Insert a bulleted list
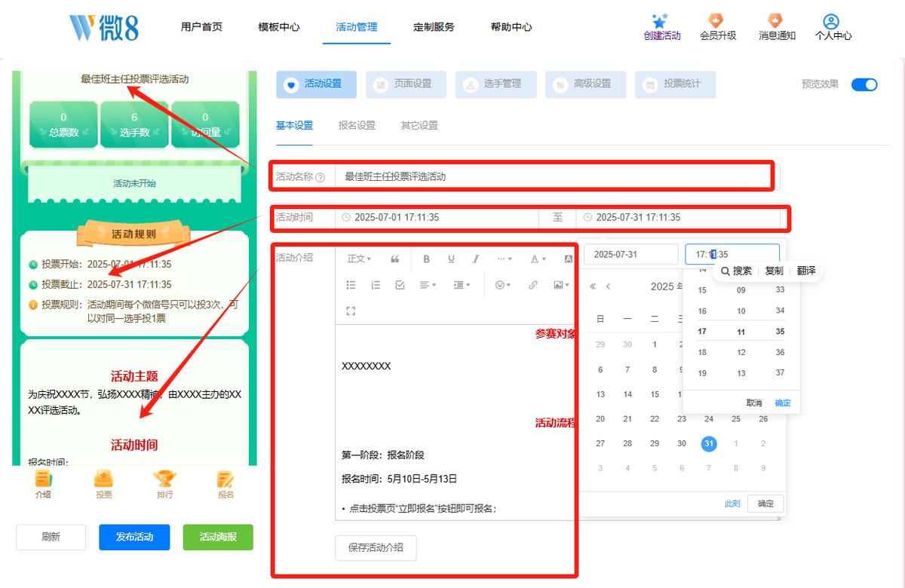 click(351, 285)
